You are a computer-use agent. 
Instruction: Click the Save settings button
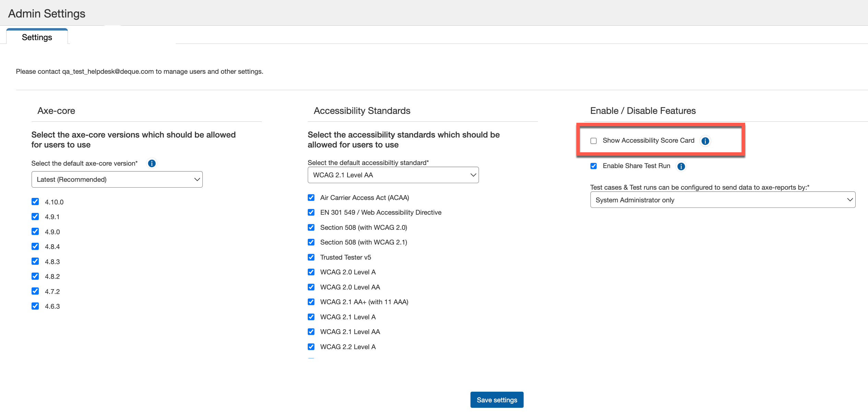pyautogui.click(x=496, y=400)
